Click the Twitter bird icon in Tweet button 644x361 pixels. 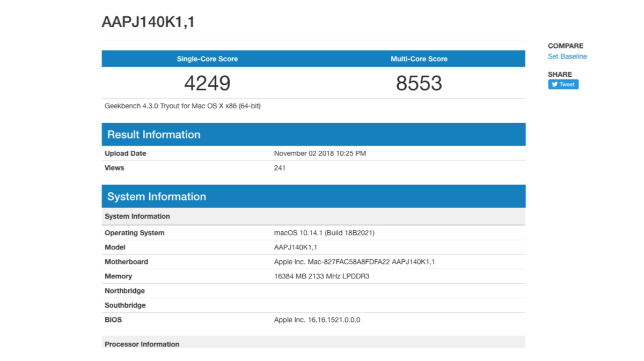click(x=555, y=84)
